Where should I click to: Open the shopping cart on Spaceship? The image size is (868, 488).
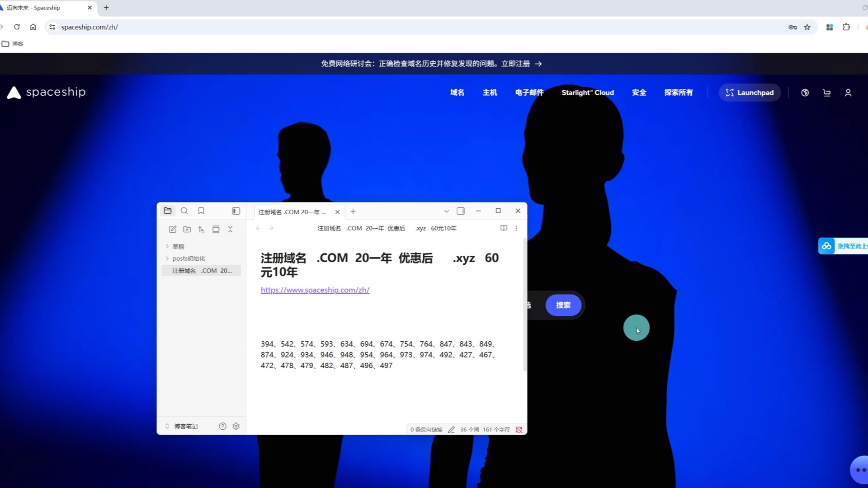827,93
